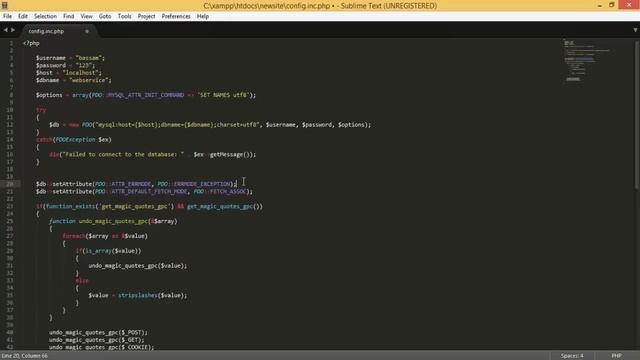Open the Goto menu

(105, 16)
